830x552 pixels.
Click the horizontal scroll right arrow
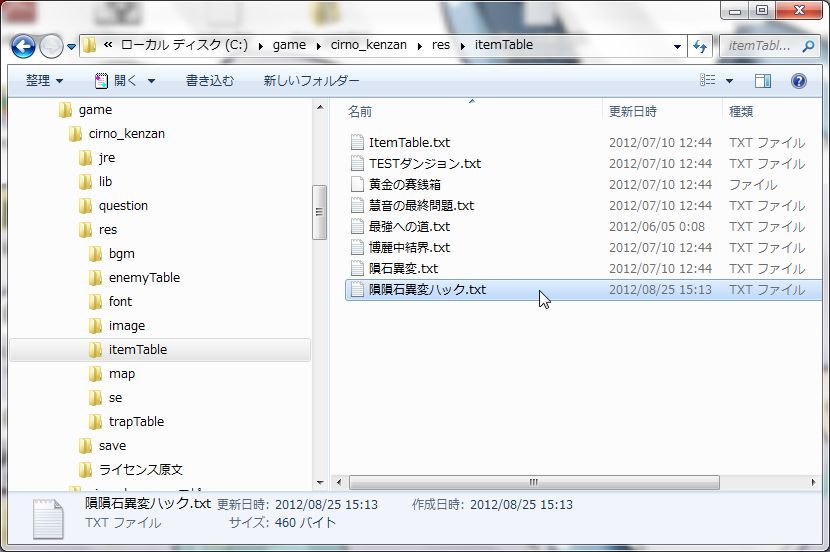coord(814,482)
